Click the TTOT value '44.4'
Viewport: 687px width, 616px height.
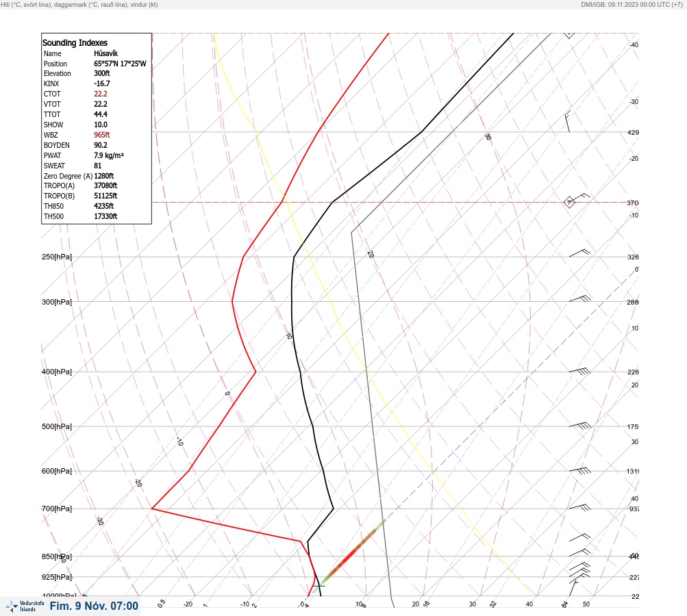(101, 114)
